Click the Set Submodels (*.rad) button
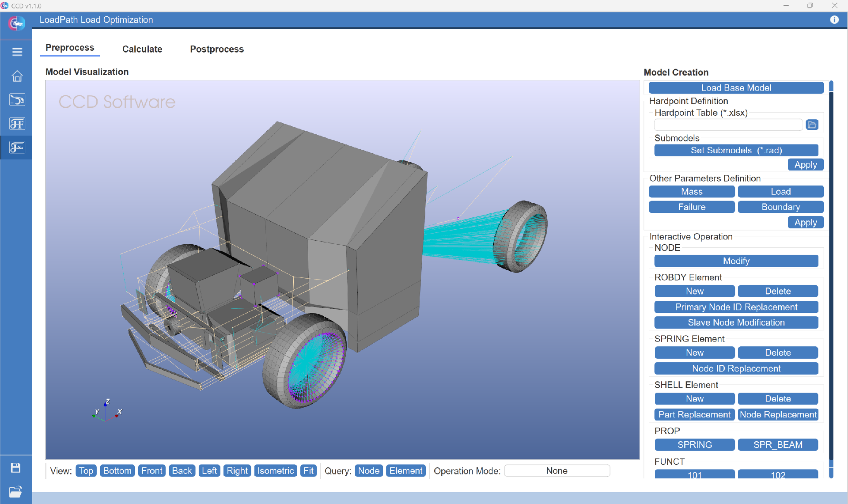 [736, 151]
